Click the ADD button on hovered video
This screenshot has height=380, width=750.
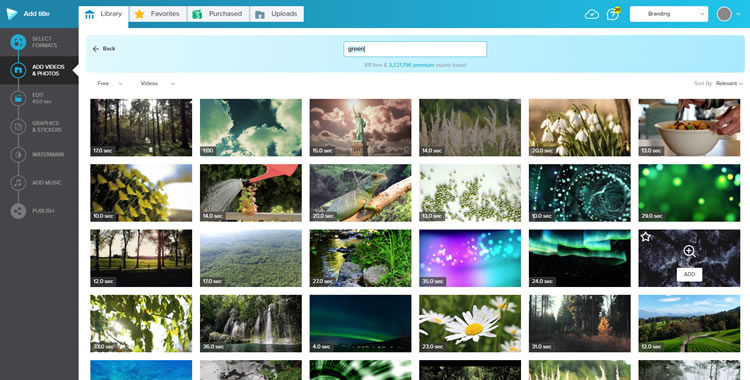689,274
